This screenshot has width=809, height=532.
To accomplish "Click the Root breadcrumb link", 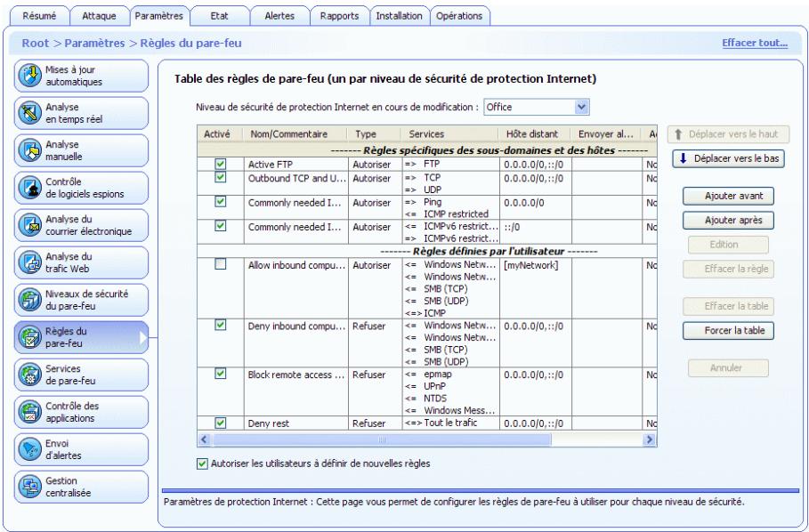I will coord(35,44).
